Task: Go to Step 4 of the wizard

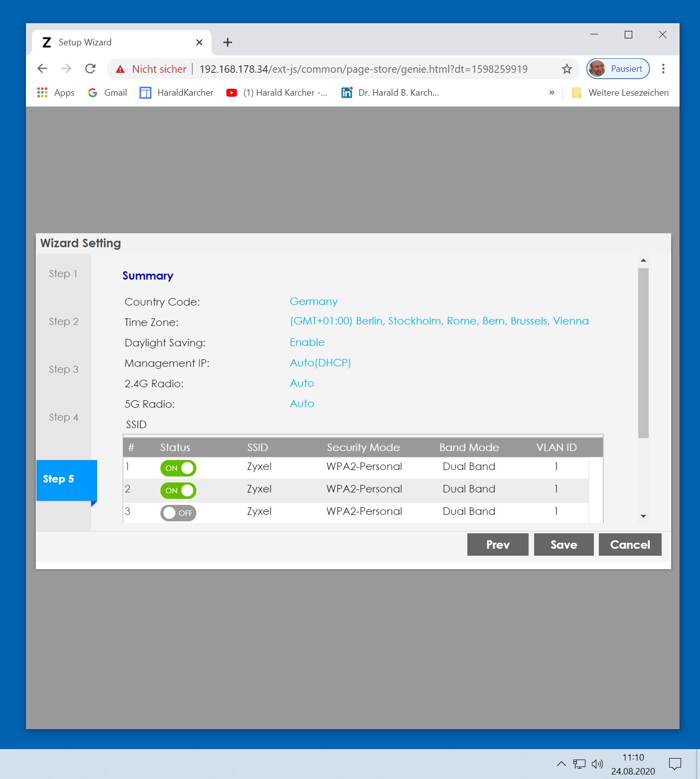Action: pyautogui.click(x=63, y=417)
